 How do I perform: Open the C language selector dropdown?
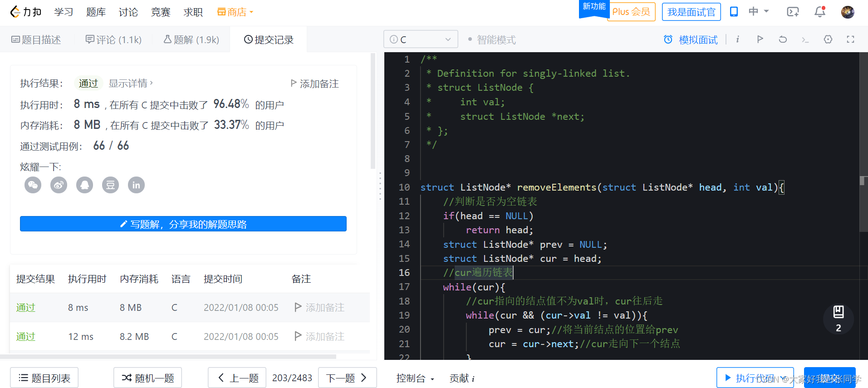tap(421, 39)
